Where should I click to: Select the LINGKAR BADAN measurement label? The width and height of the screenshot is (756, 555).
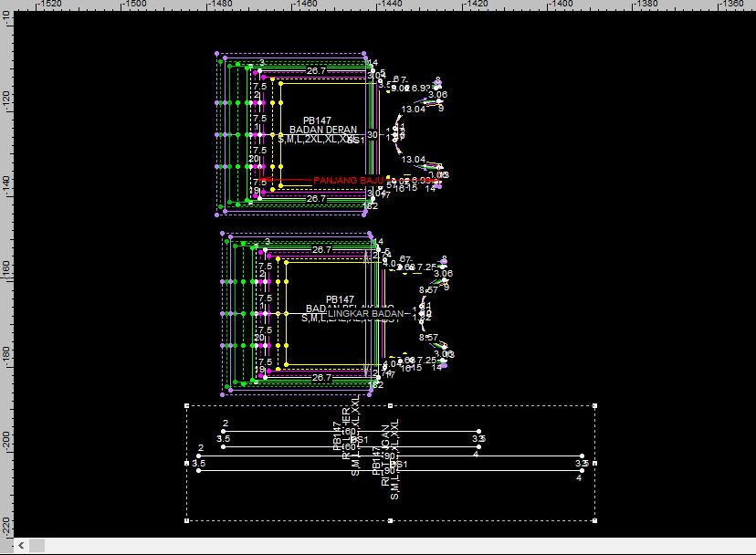point(365,314)
